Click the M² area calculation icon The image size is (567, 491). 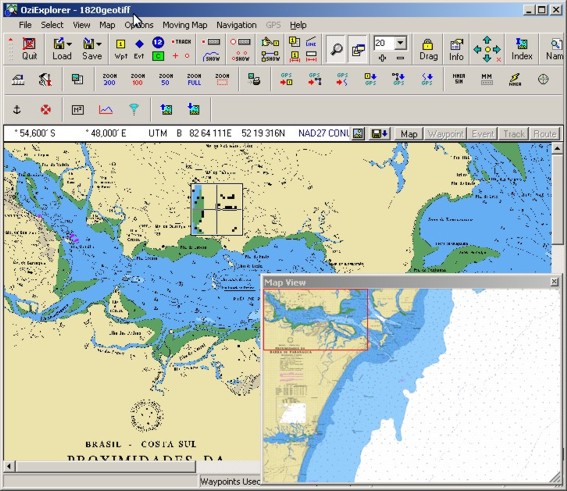click(77, 110)
